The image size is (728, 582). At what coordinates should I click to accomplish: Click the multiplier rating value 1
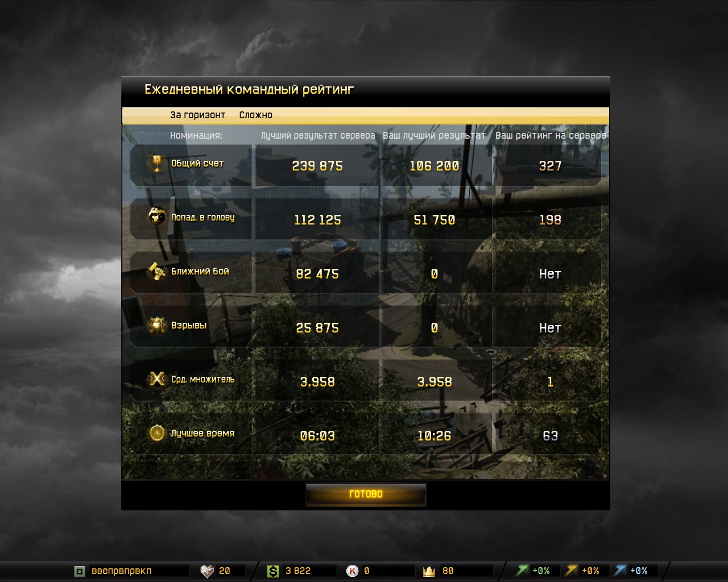(550, 382)
